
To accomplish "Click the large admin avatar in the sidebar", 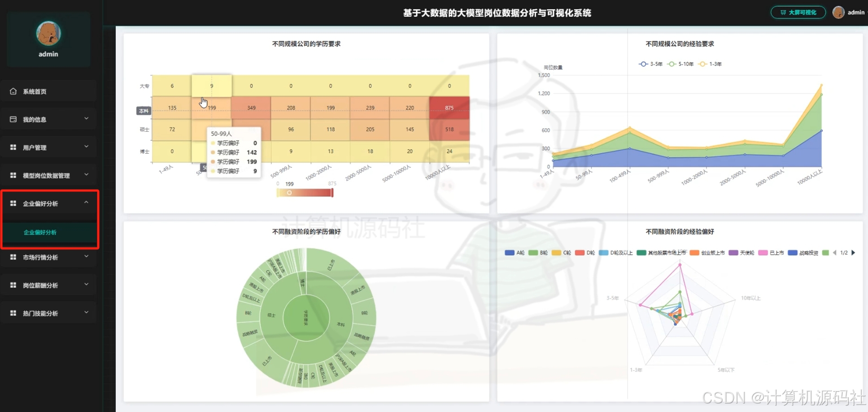I will coord(48,33).
